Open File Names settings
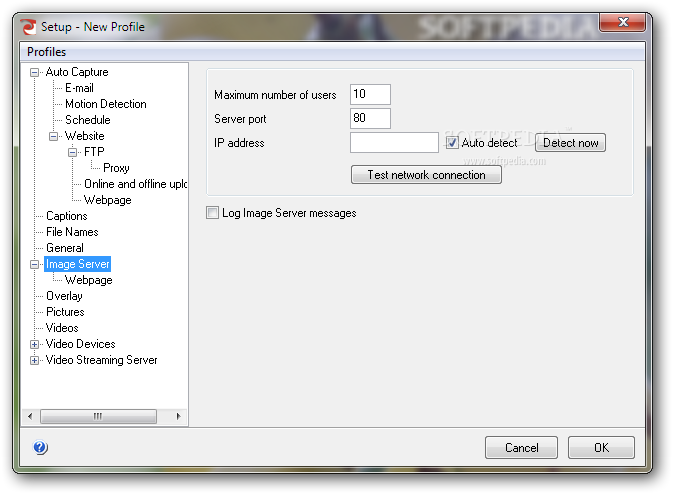 [x=72, y=232]
